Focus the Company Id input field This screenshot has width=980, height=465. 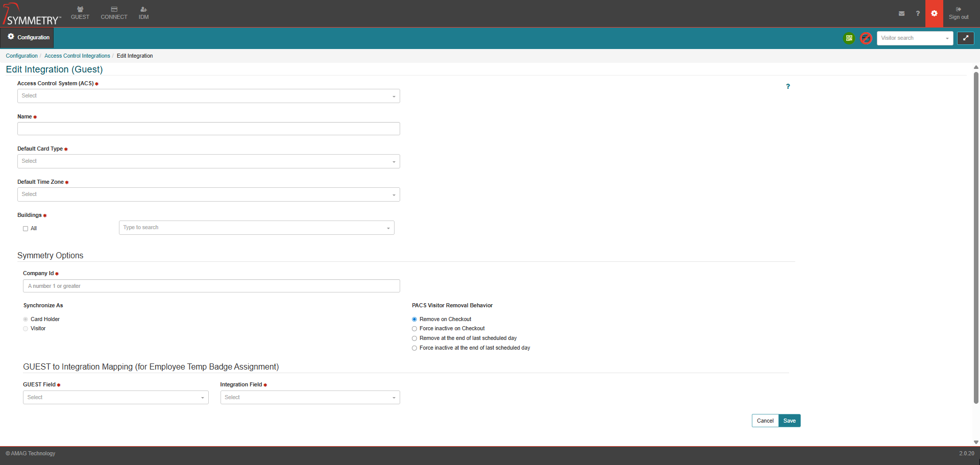[x=211, y=286]
